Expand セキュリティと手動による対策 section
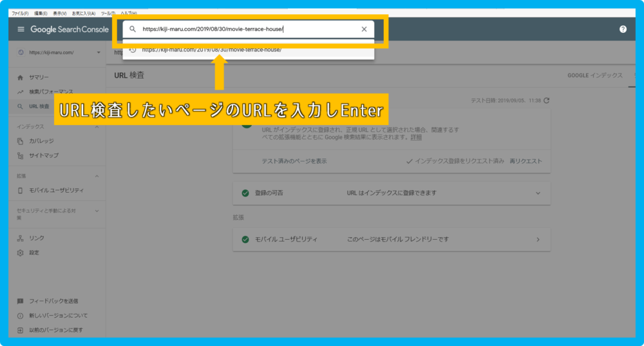Viewport: 644px width, 346px height. tap(97, 211)
